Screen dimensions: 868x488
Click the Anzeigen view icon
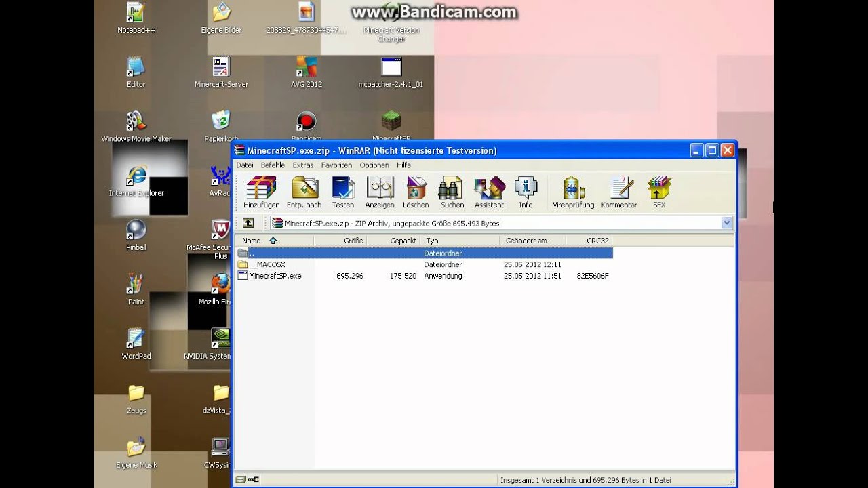(380, 192)
